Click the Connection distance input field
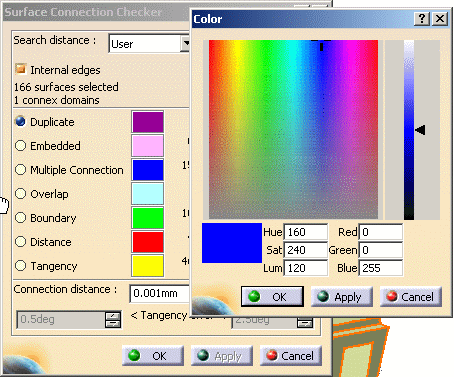454x377 pixels. tap(160, 293)
